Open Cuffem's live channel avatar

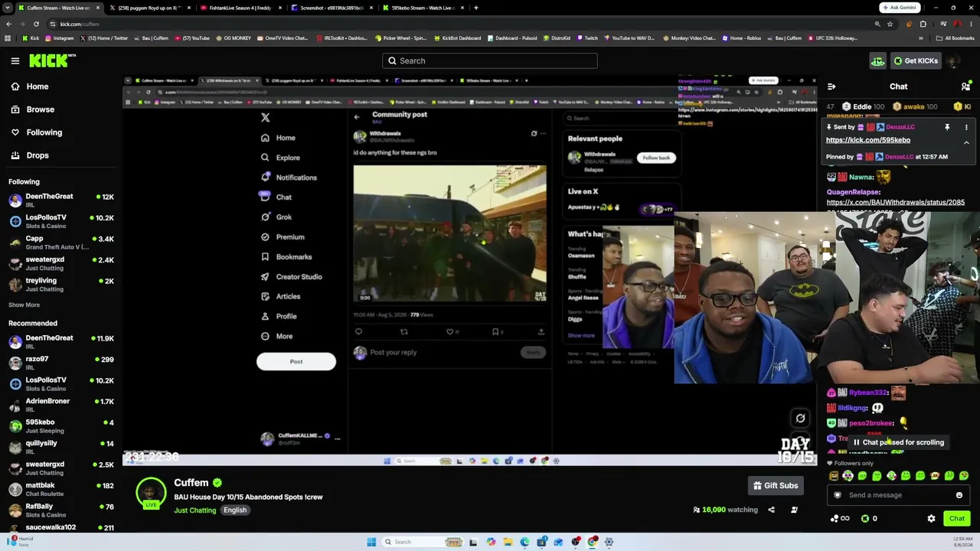[x=151, y=493]
